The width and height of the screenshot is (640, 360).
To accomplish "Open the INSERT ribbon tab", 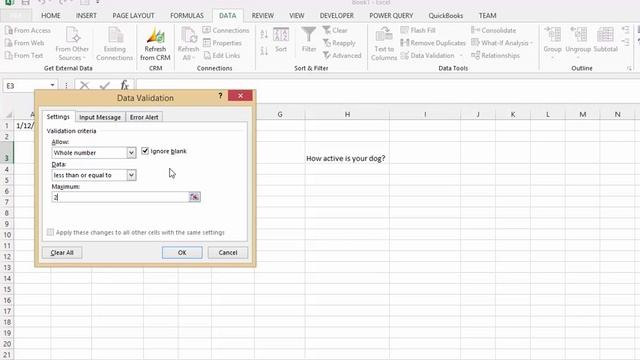I will [86, 16].
